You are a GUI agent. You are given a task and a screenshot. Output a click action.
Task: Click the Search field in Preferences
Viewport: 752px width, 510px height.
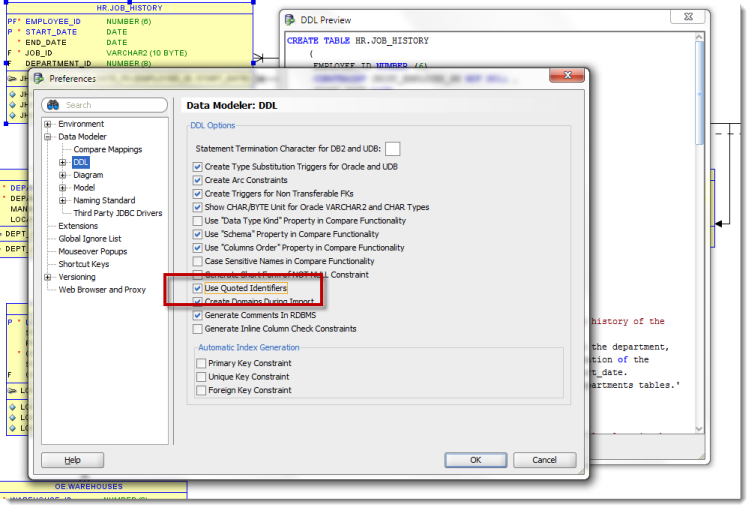[105, 105]
